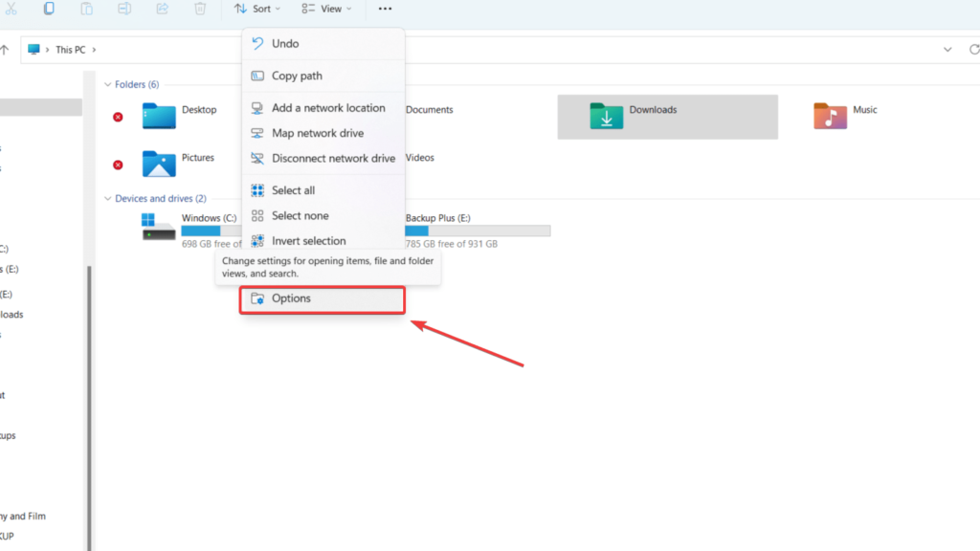Viewport: 980px width, 551px height.
Task: Click the Share icon in the toolbar
Action: tap(162, 9)
